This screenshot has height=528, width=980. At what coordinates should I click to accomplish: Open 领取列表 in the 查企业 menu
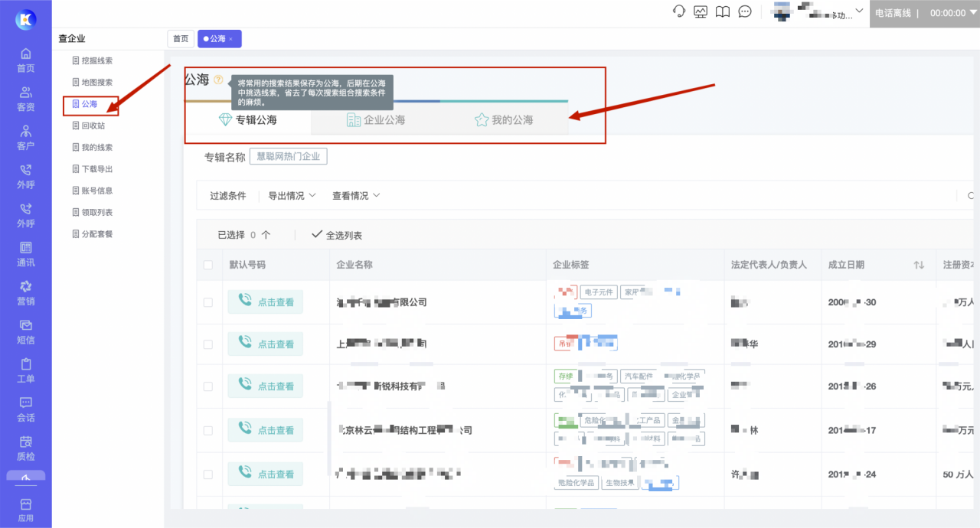point(92,212)
